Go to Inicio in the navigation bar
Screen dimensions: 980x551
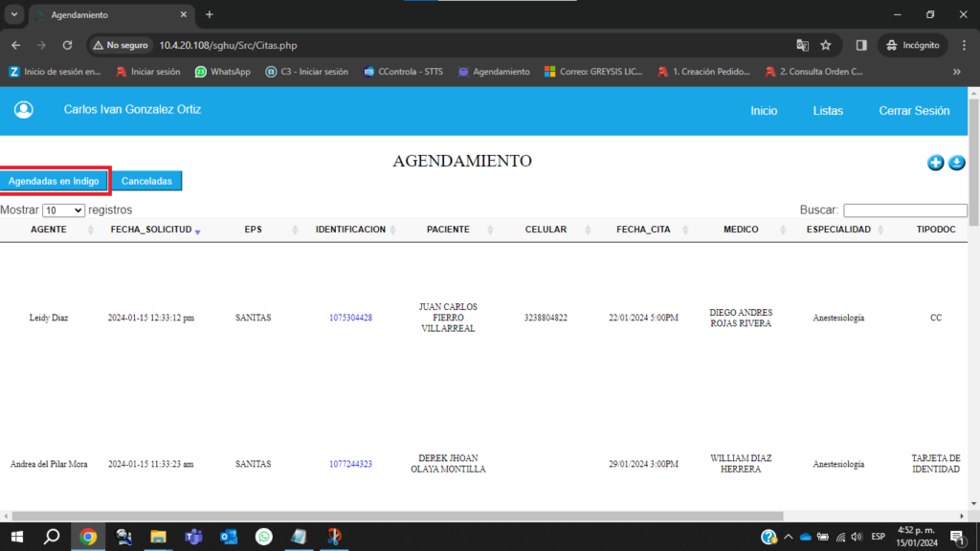tap(764, 111)
